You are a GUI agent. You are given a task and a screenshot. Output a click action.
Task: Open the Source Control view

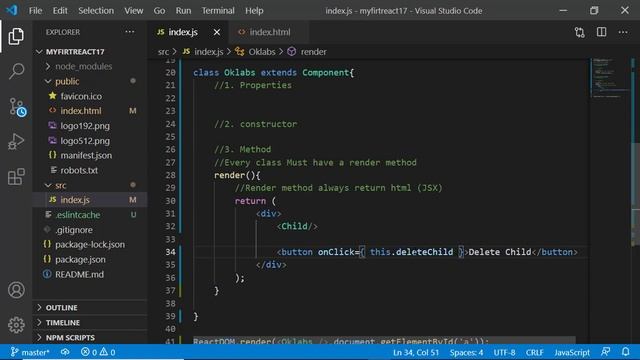coord(17,107)
